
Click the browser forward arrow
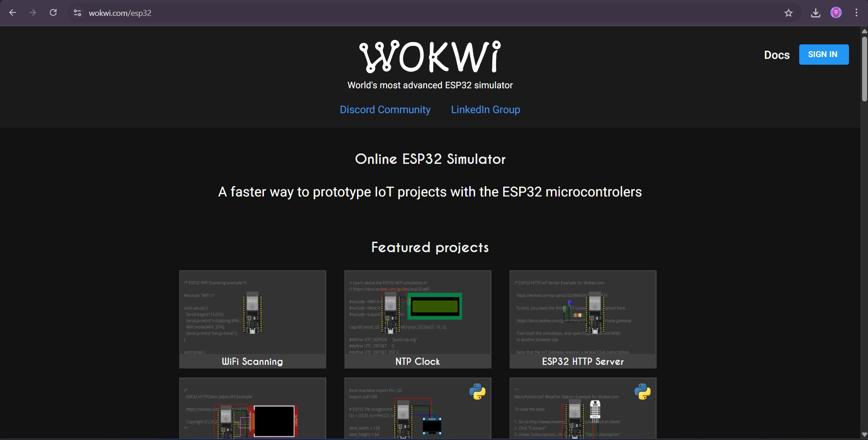point(33,13)
